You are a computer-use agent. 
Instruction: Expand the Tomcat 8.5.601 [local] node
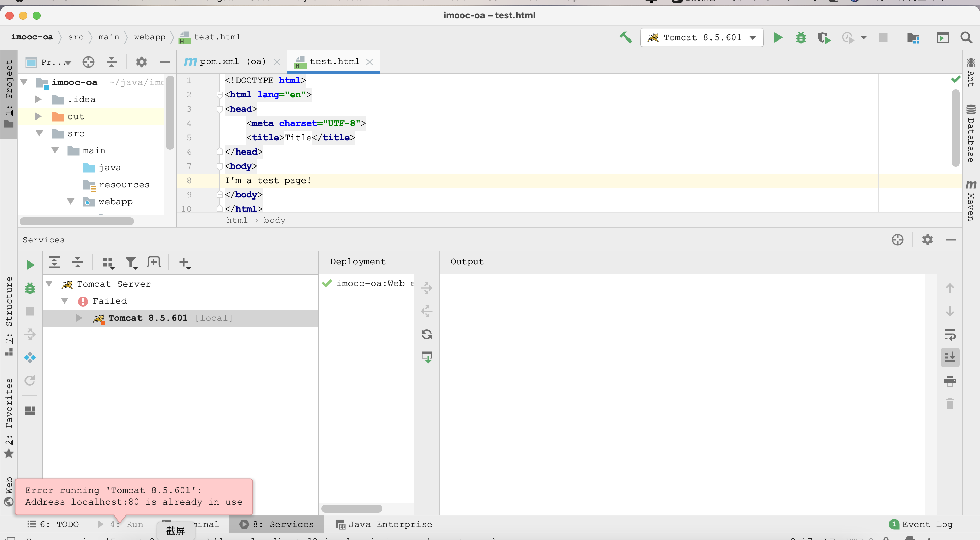point(79,318)
